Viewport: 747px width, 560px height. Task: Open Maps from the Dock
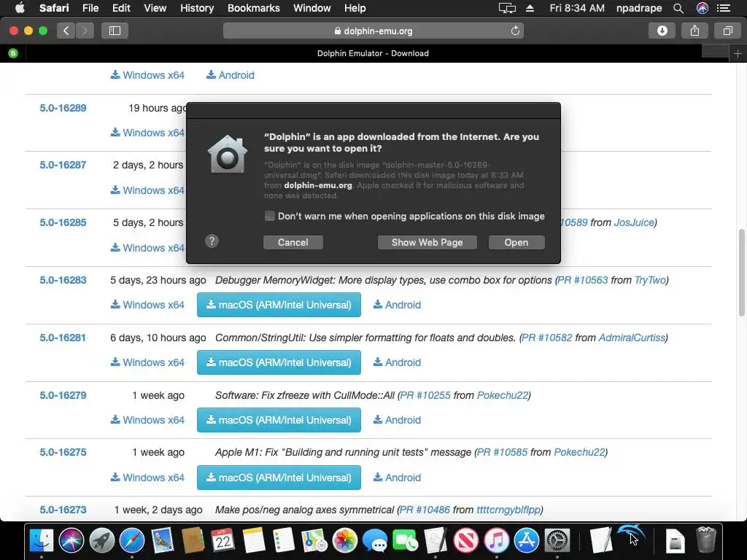[314, 540]
